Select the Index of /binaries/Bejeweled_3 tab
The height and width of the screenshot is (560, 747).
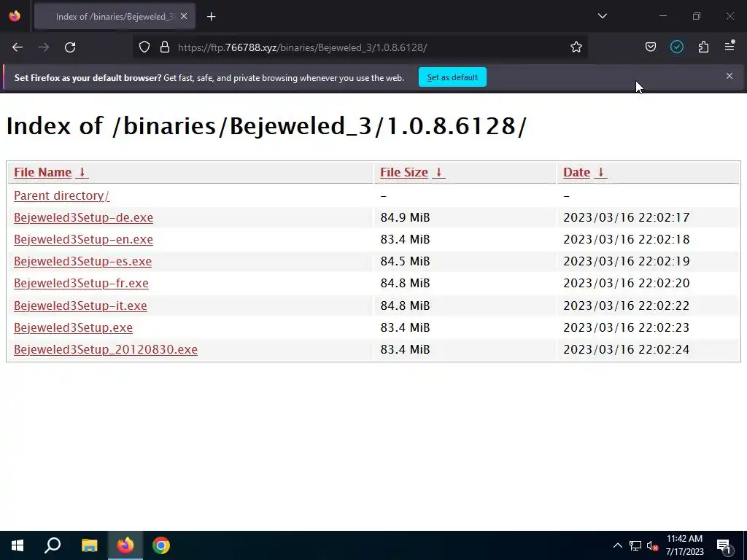[115, 17]
